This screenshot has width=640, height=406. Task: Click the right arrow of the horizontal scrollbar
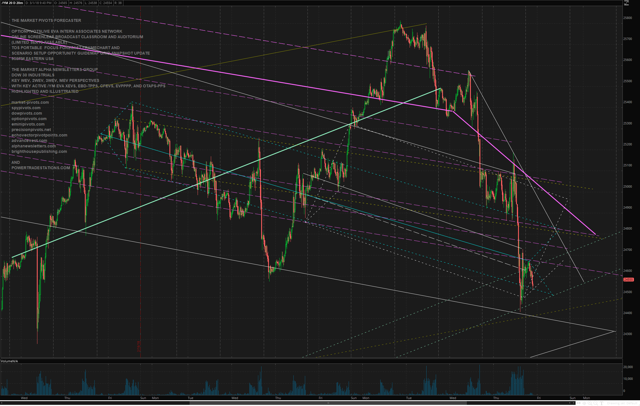tap(573, 403)
